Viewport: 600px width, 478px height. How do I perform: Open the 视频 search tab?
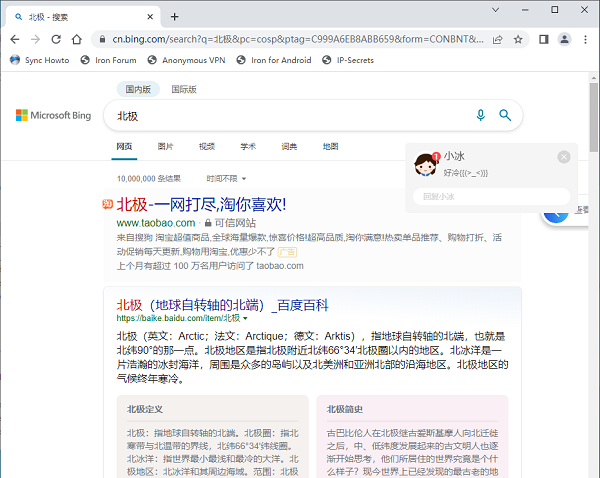point(206,146)
